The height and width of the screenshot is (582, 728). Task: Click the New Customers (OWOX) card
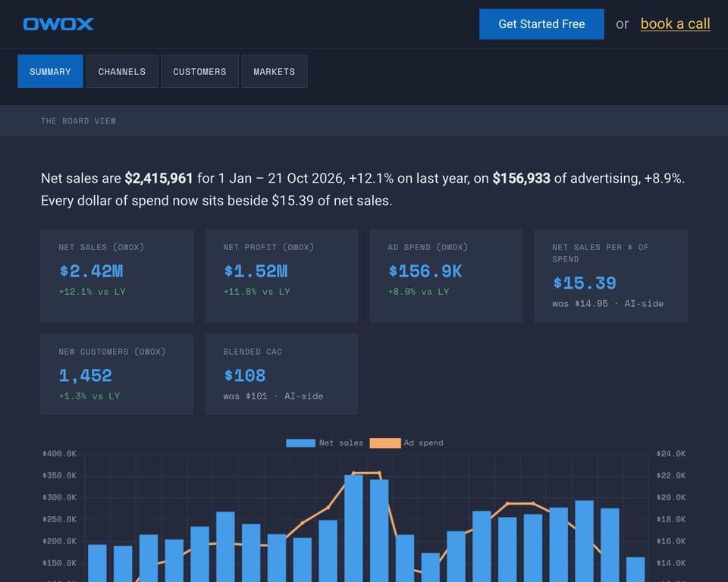point(117,374)
